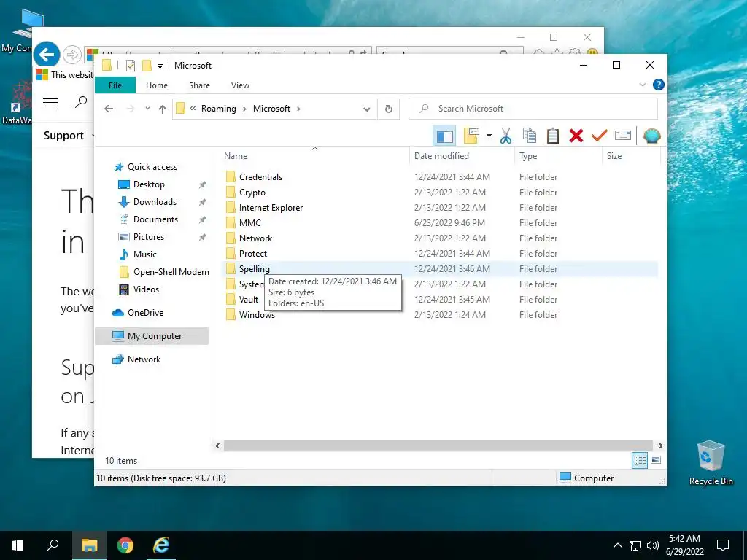Click the Paste clipboard icon

[552, 136]
